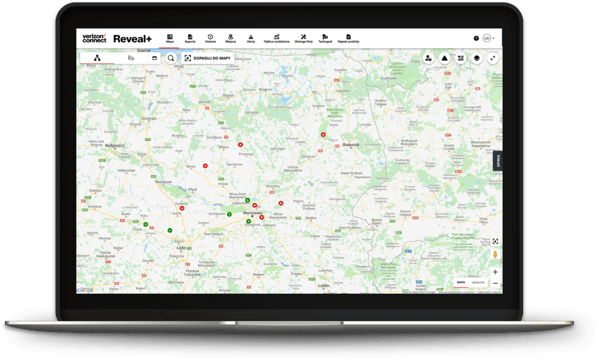Click the map search magnifier icon

(171, 58)
